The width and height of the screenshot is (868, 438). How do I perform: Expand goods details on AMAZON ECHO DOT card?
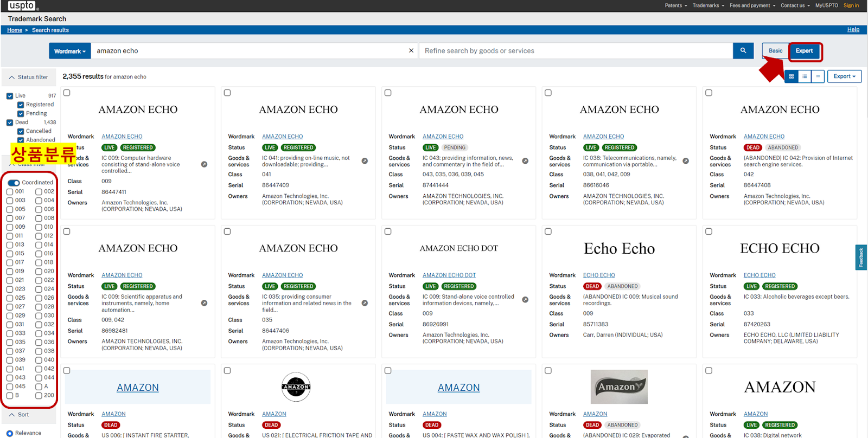click(x=525, y=300)
